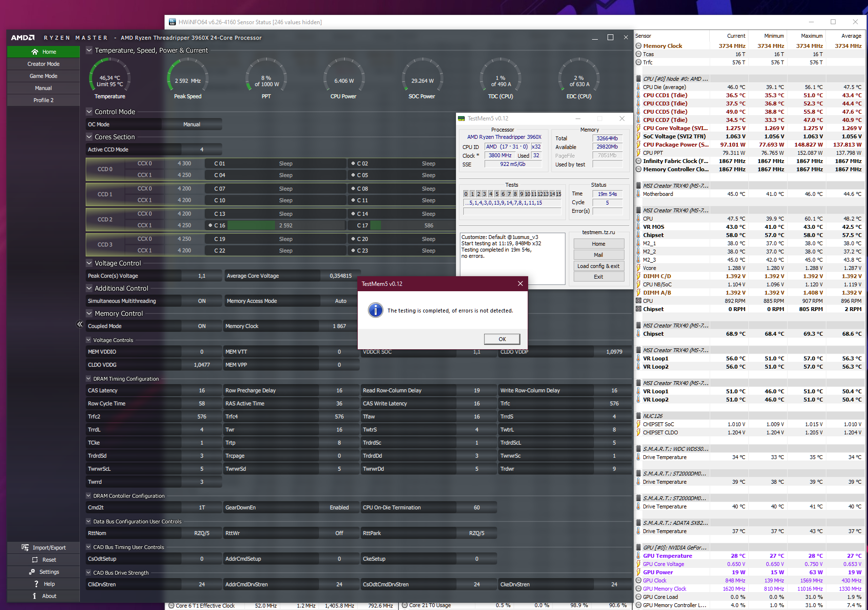Click the Exit button in TestMem5
Image resolution: width=868 pixels, height=610 pixels.
click(598, 277)
